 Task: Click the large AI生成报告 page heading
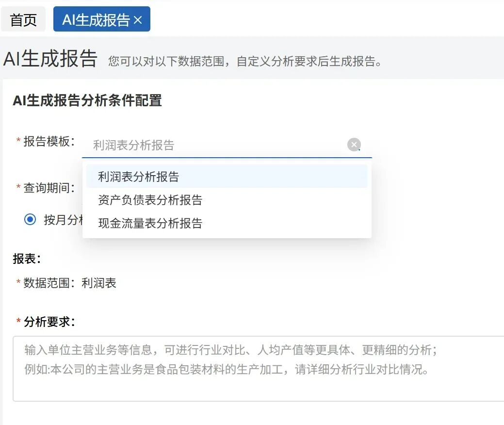[x=50, y=59]
